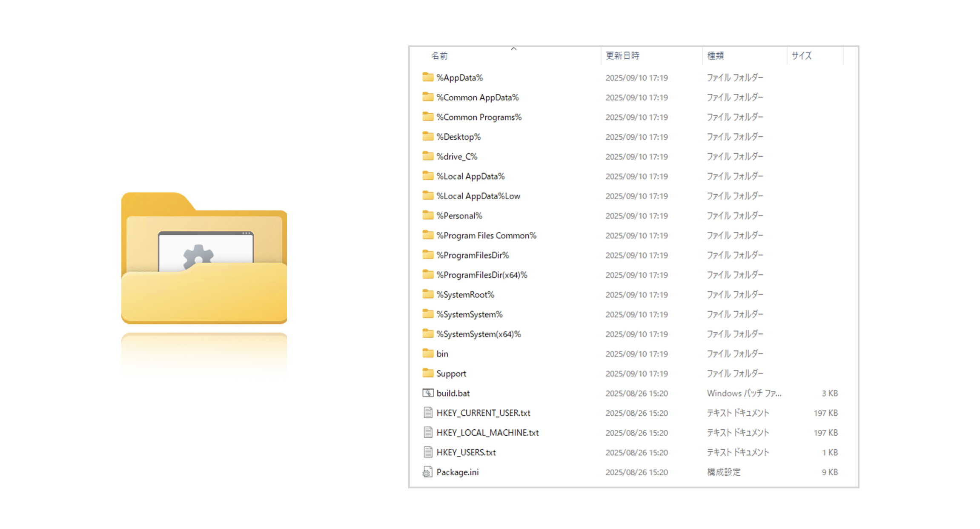
Task: Select the %SystemSystem(x64)% folder row
Action: tap(479, 334)
